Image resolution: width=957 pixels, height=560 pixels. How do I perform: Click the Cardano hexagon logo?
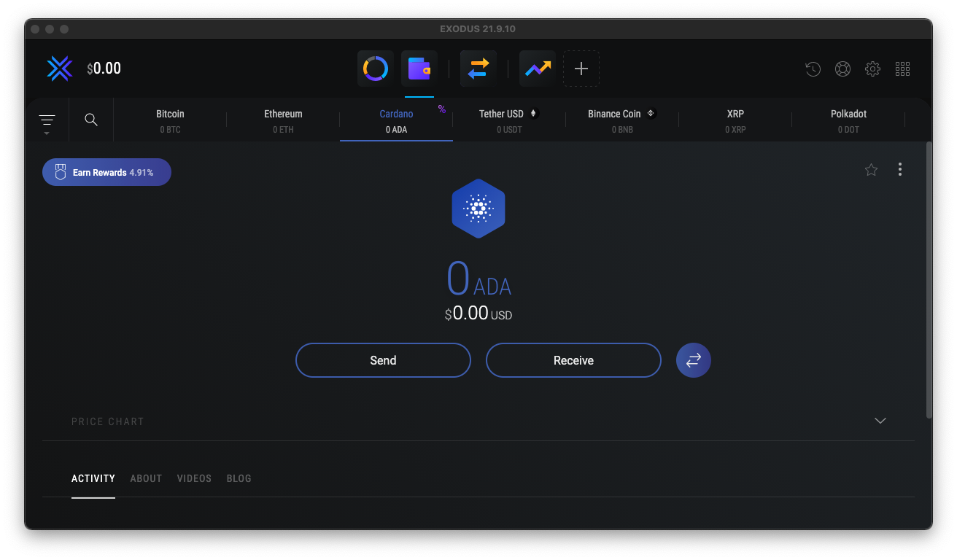478,209
